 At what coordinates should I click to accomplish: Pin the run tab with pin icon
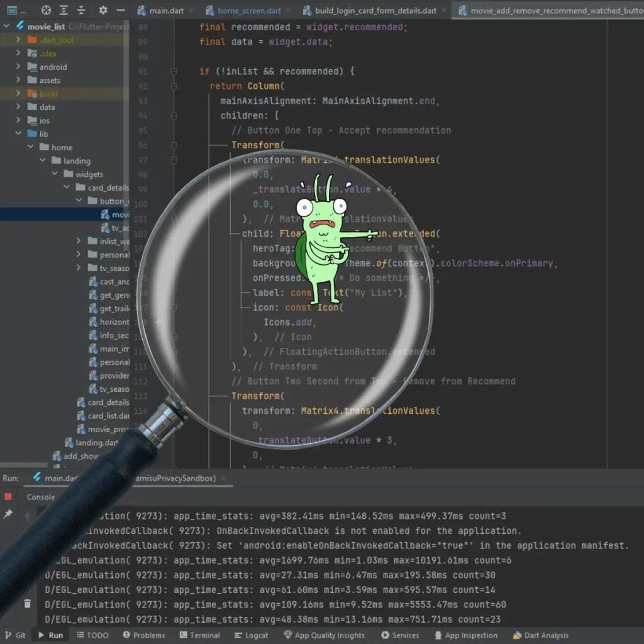(x=8, y=514)
